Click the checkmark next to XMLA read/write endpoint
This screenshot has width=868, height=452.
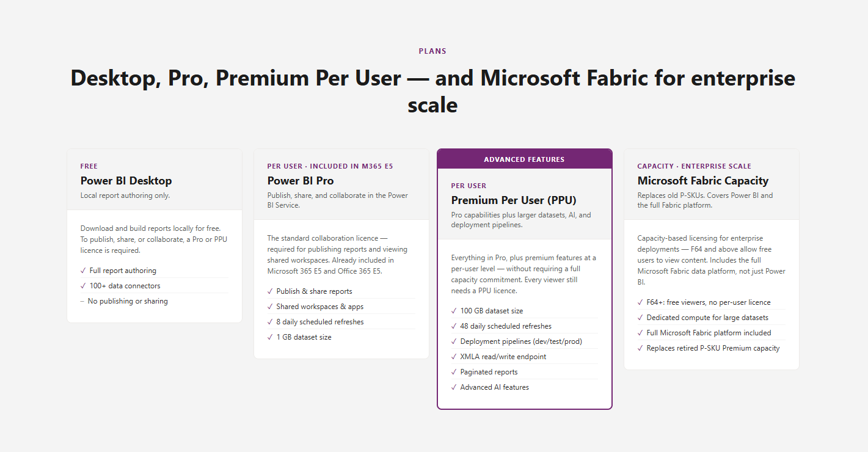pyautogui.click(x=454, y=357)
